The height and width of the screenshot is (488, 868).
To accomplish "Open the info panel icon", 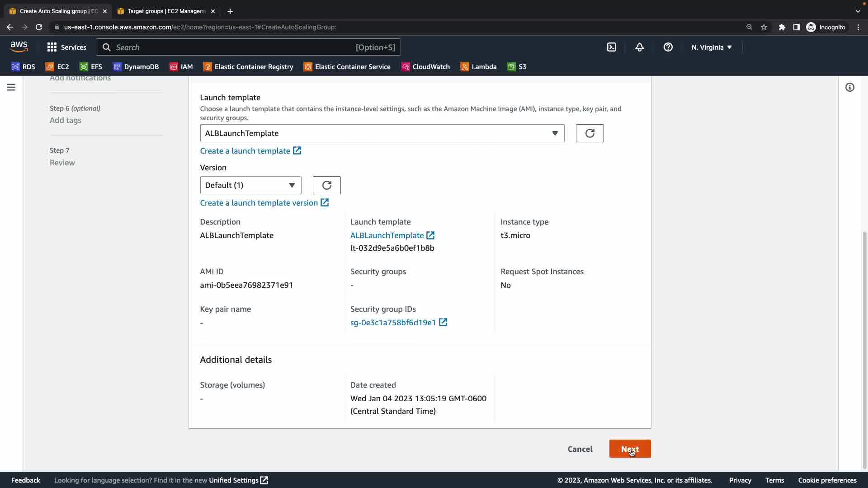I will (x=849, y=87).
